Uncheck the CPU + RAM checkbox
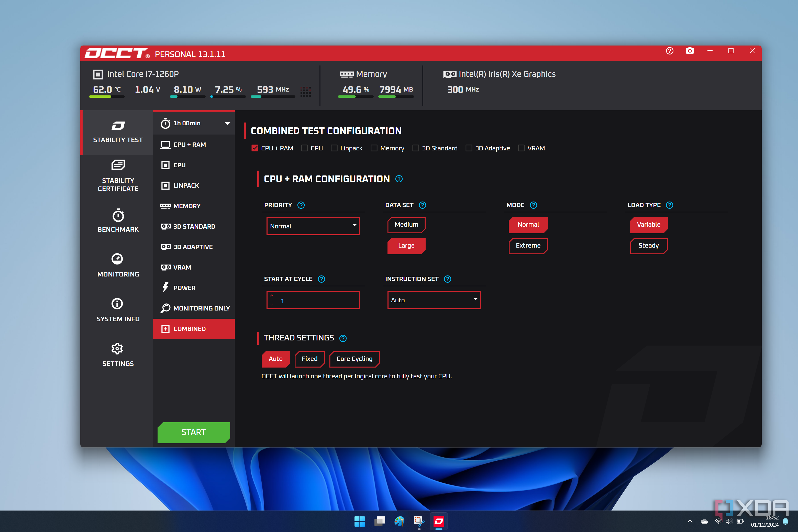Image resolution: width=798 pixels, height=532 pixels. click(255, 148)
